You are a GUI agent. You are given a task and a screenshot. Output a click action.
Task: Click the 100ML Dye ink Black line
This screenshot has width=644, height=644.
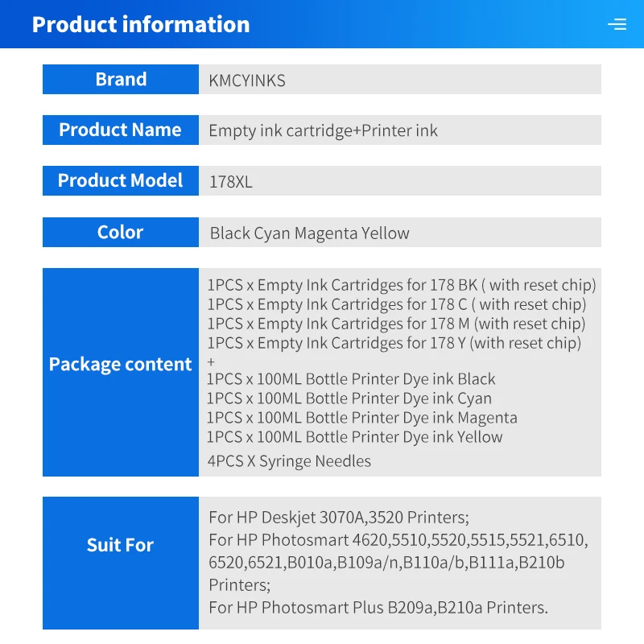tap(351, 379)
